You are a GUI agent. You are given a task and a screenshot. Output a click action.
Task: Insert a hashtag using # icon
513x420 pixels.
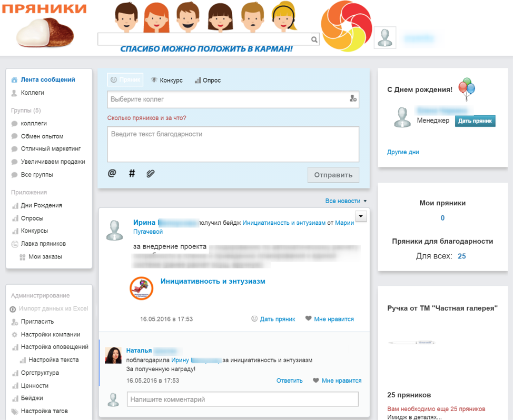(x=132, y=173)
